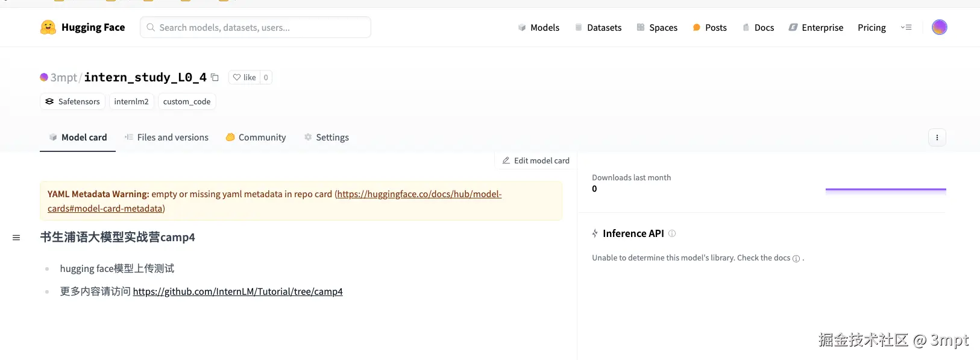980x360 pixels.
Task: Open the InternLM Tutorial camp4 GitHub link
Action: pyautogui.click(x=237, y=292)
